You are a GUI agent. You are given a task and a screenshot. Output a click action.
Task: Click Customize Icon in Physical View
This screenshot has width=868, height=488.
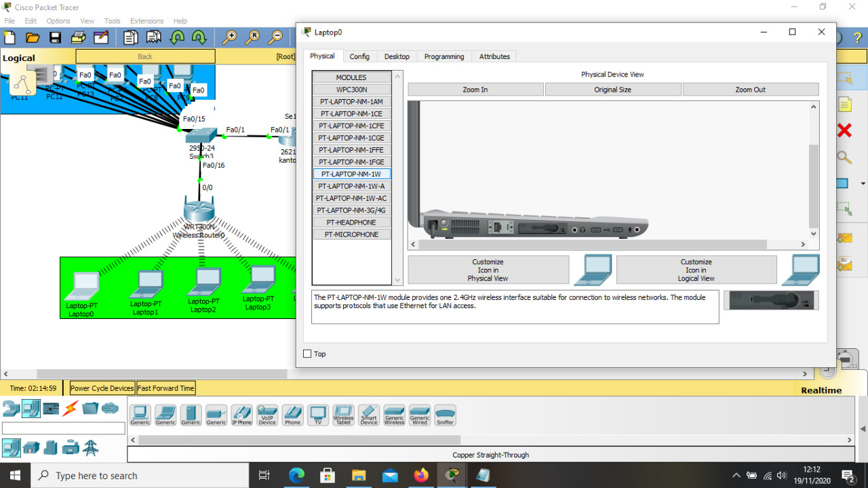click(488, 269)
